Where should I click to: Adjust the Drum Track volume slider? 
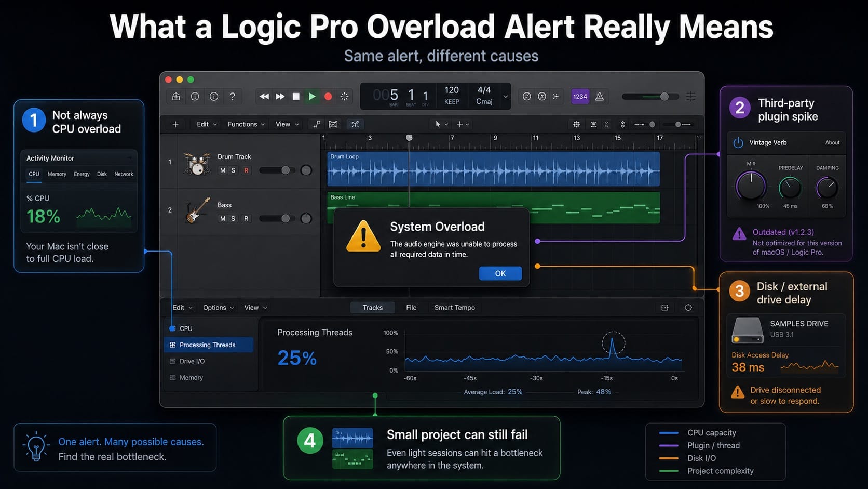(277, 170)
